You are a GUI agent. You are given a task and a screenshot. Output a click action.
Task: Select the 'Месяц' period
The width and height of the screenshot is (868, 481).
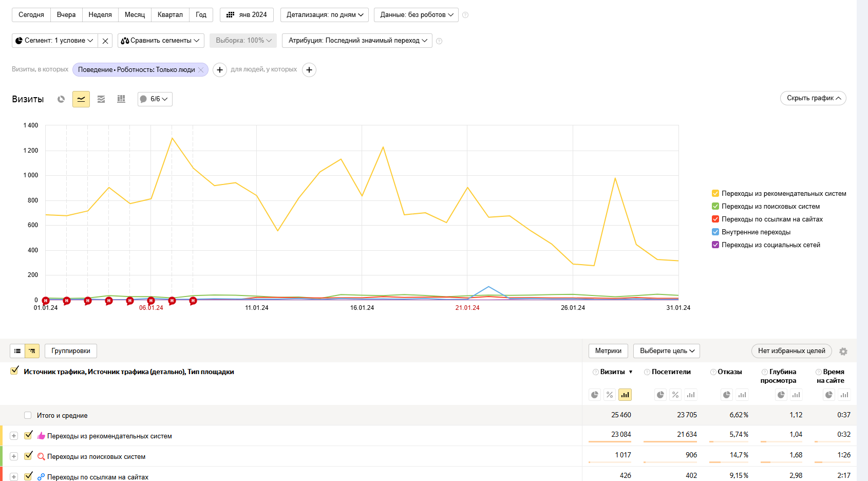[x=135, y=15]
